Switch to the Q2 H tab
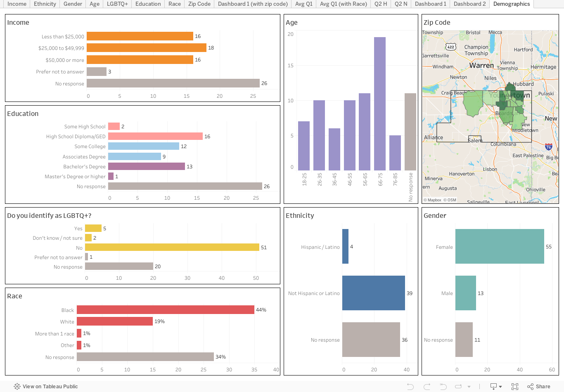 coord(381,4)
